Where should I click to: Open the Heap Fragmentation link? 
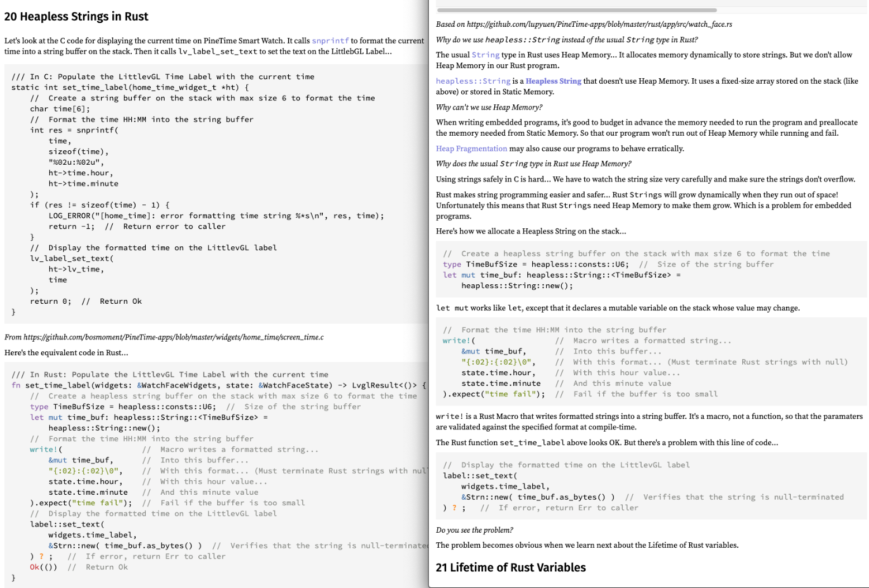[471, 149]
